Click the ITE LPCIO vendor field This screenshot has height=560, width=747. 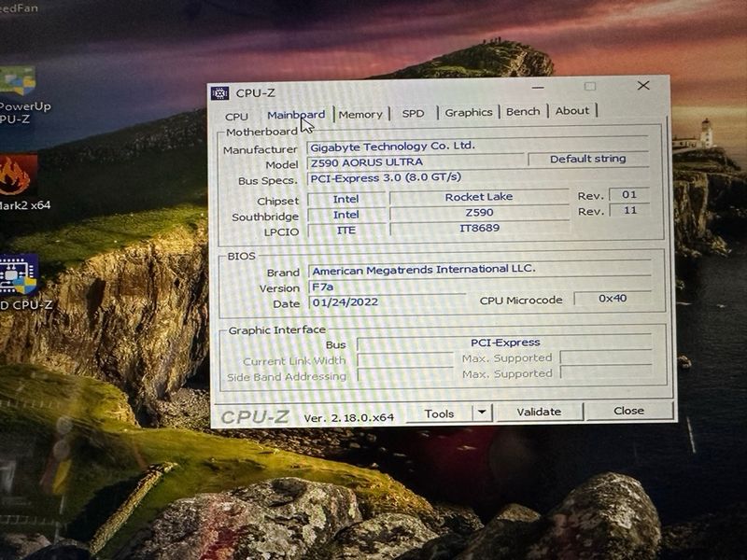[x=346, y=231]
